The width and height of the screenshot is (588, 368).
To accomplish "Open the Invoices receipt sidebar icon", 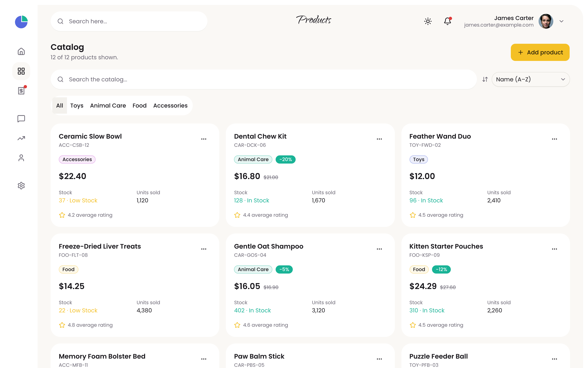I will [21, 91].
